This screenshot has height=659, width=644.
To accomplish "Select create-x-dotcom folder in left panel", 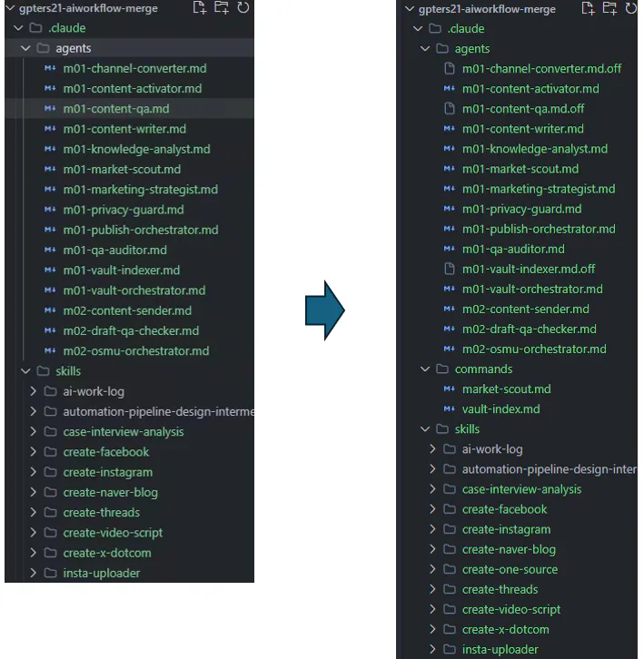I will pyautogui.click(x=107, y=553).
